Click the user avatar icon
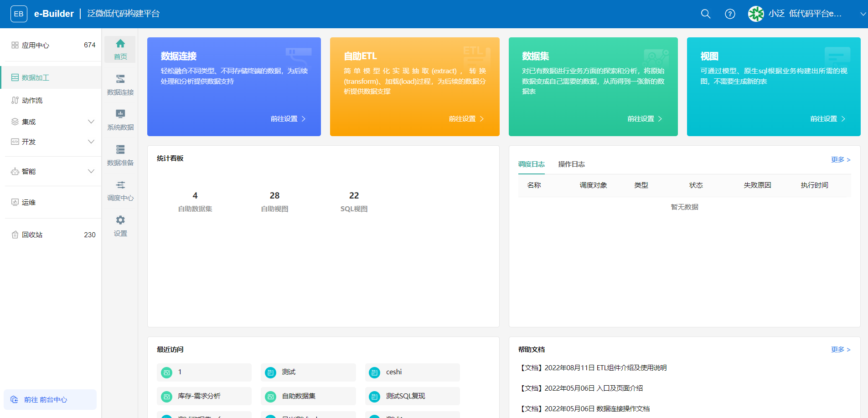 click(x=756, y=14)
